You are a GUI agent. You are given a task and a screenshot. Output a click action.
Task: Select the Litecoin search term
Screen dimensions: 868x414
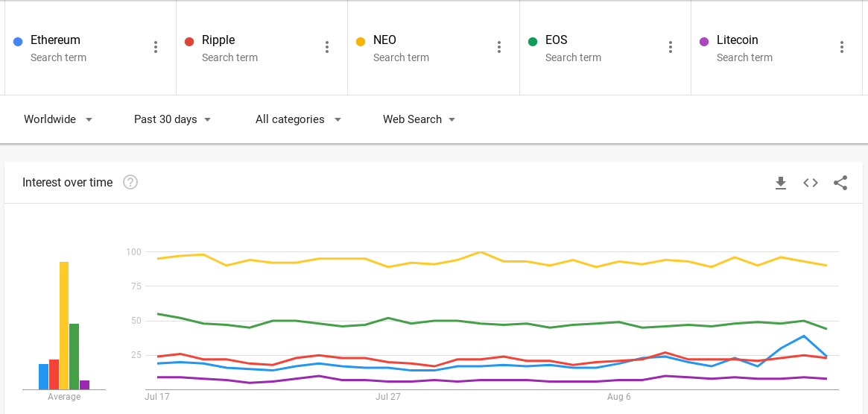click(x=737, y=40)
